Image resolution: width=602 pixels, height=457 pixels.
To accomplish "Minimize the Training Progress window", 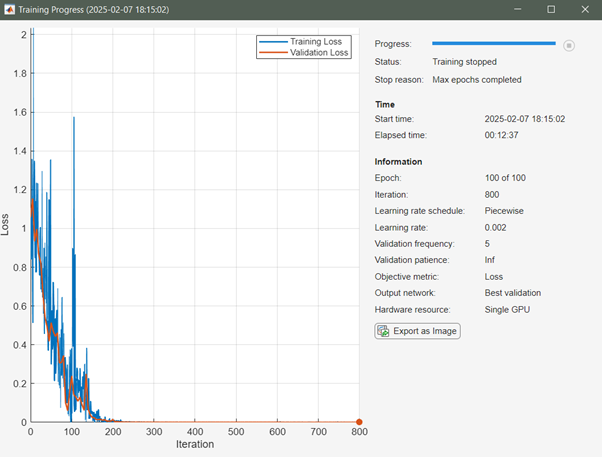I will tap(517, 9).
